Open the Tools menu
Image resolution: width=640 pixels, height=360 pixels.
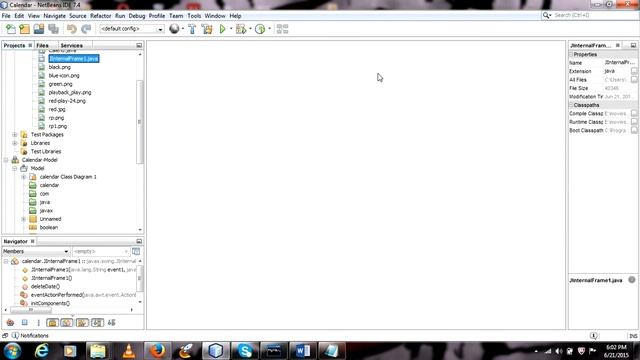tap(194, 16)
